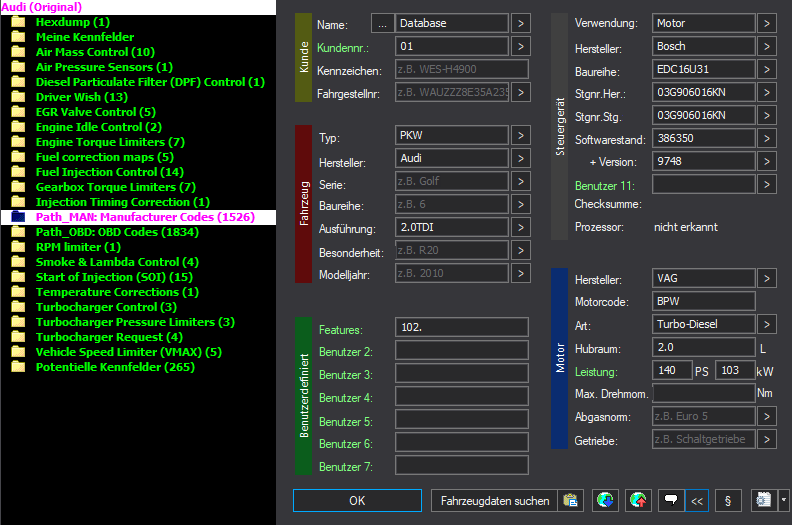Viewport: 792px width, 525px height.
Task: Click the Hubraum field showing 2.0
Action: (704, 348)
